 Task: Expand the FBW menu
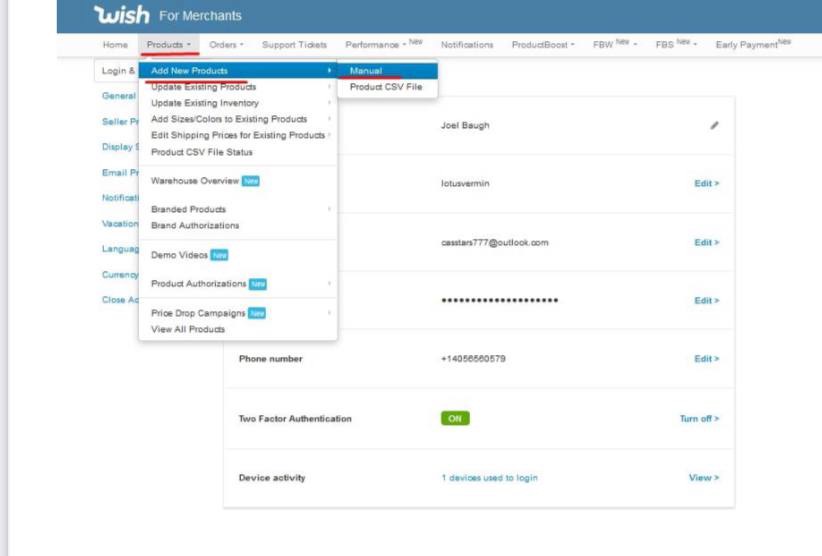615,44
